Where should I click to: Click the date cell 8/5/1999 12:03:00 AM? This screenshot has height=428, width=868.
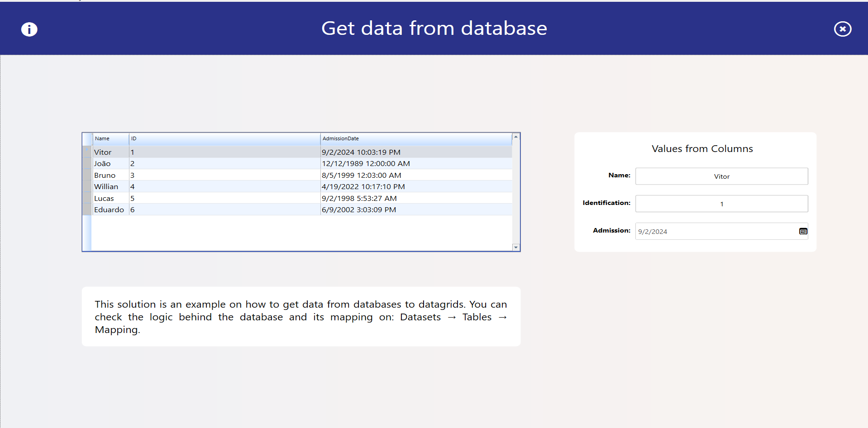pos(361,176)
